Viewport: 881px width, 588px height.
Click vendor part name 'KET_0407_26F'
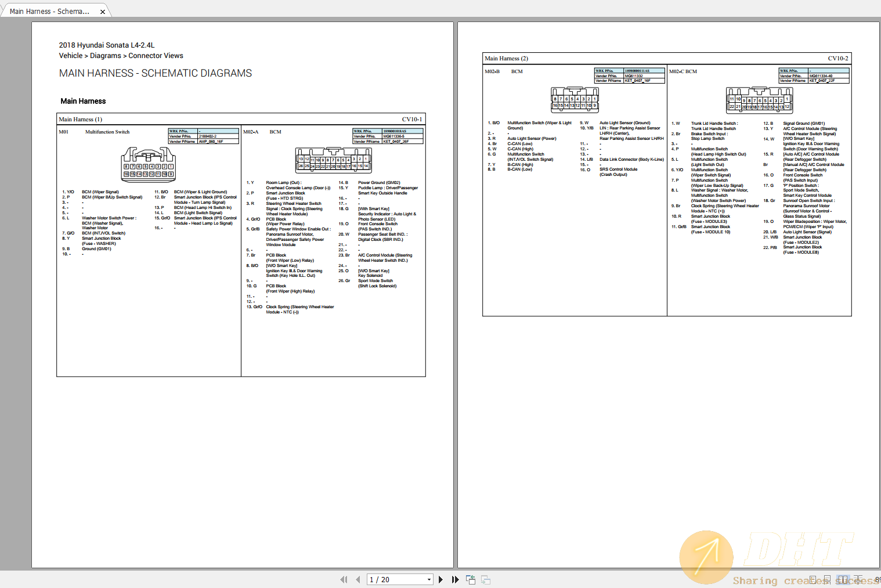coord(396,141)
